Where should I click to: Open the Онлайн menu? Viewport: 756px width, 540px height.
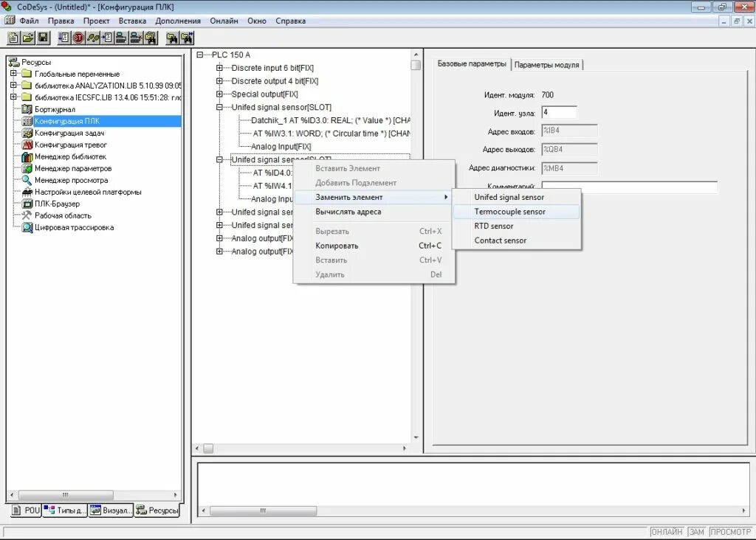[x=224, y=21]
